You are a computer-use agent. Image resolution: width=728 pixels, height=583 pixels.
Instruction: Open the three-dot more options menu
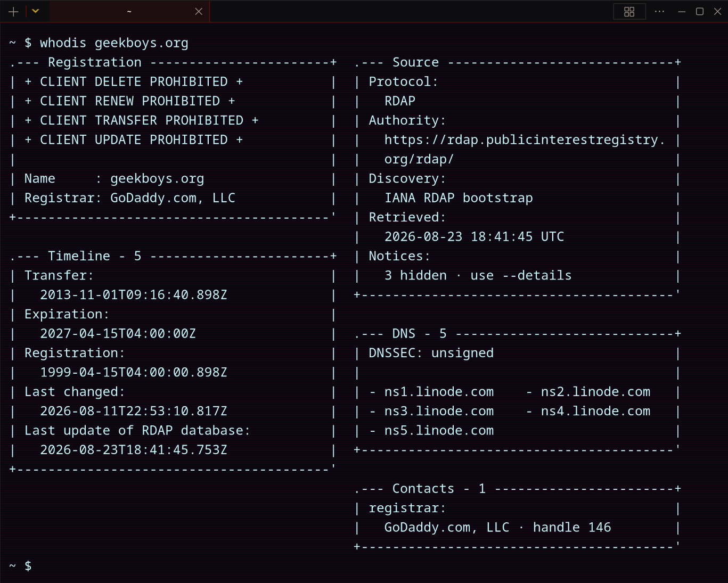pos(659,11)
